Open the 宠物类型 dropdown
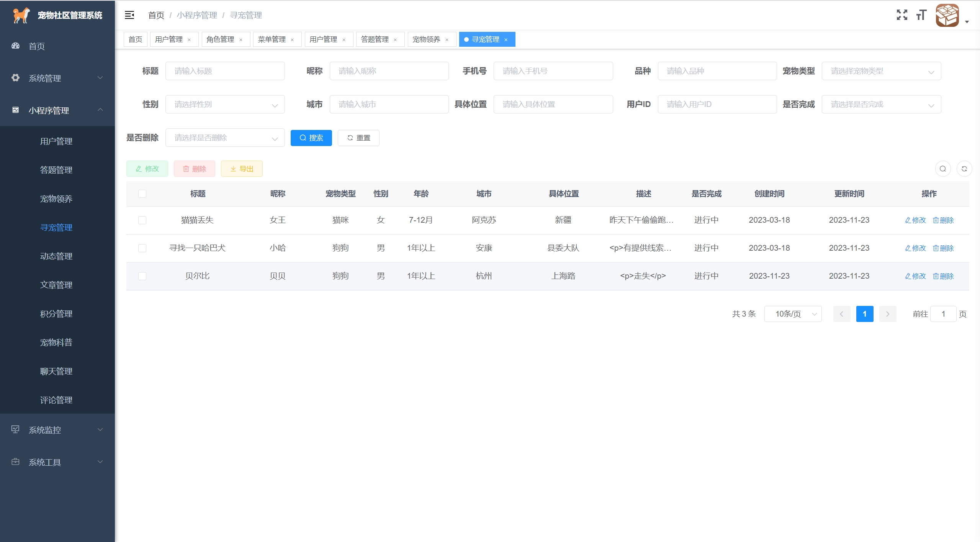980x542 pixels. (881, 71)
